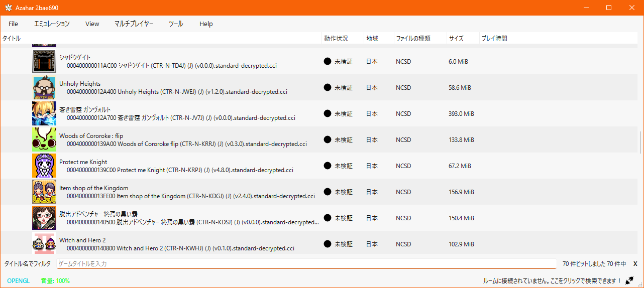The image size is (644, 288).
Task: Open the エミュレーション menu
Action: pyautogui.click(x=52, y=24)
